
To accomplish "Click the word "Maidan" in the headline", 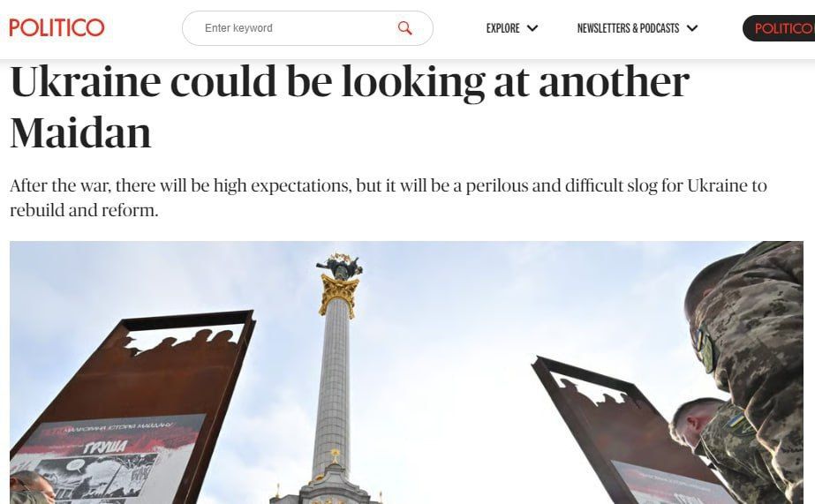I will [80, 133].
